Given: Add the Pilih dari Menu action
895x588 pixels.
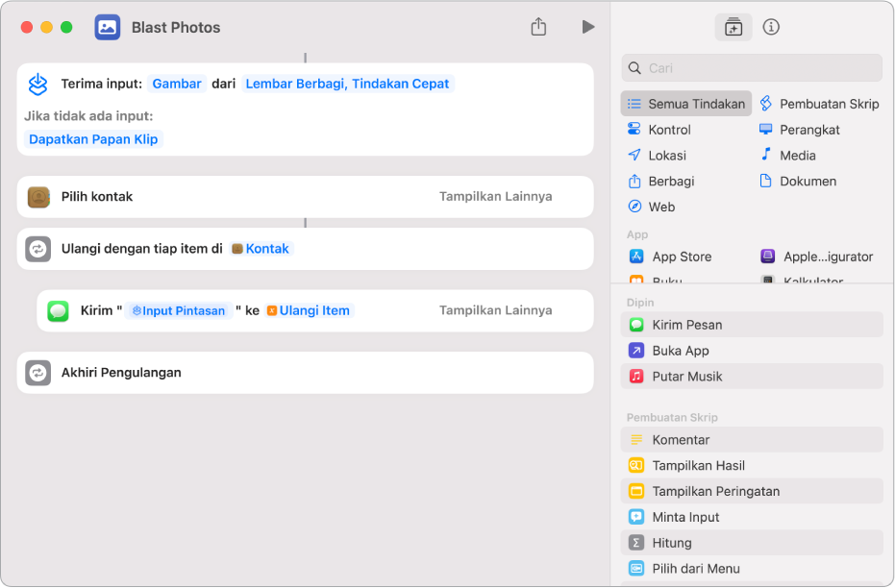Looking at the screenshot, I should pos(752,568).
